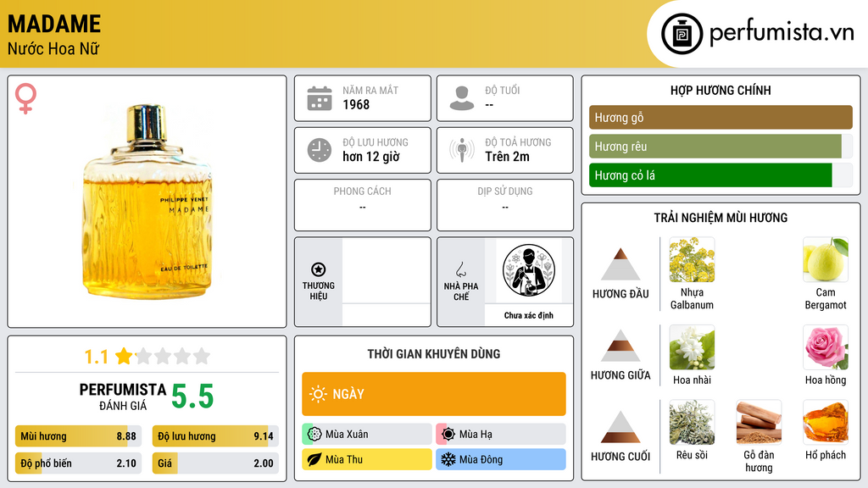This screenshot has height=488, width=868.
Task: Click the Thời gian khuyên dùng heading
Action: [x=434, y=353]
